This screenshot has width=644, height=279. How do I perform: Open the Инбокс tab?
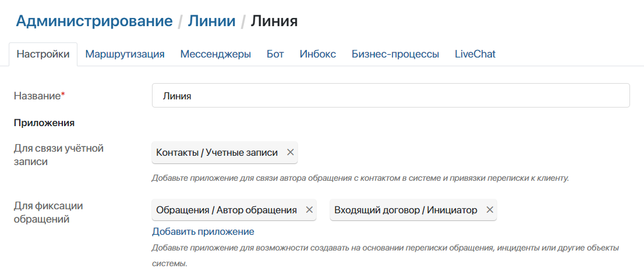(318, 54)
